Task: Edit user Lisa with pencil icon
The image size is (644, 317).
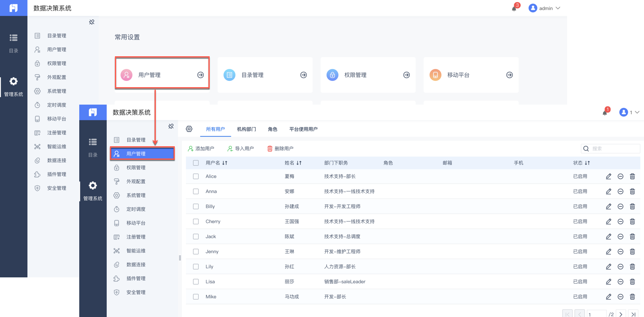Action: point(608,282)
